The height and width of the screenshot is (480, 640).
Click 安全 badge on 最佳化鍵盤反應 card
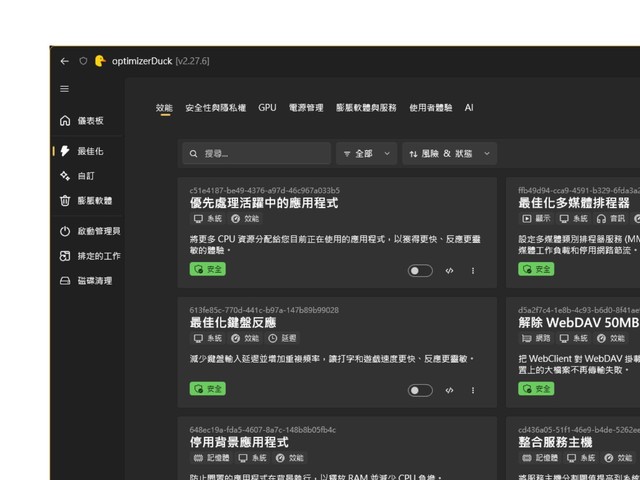[207, 389]
